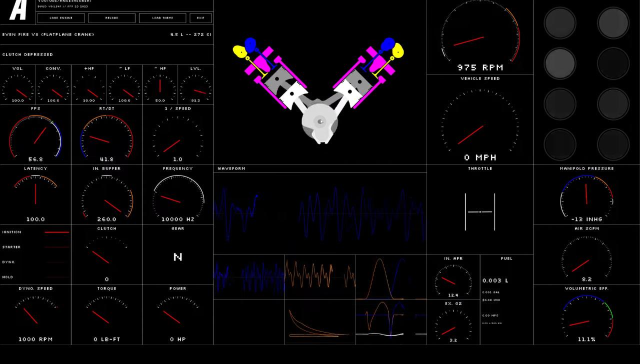Click the "4.5 L -- 272 CI" displacement text

[191, 34]
